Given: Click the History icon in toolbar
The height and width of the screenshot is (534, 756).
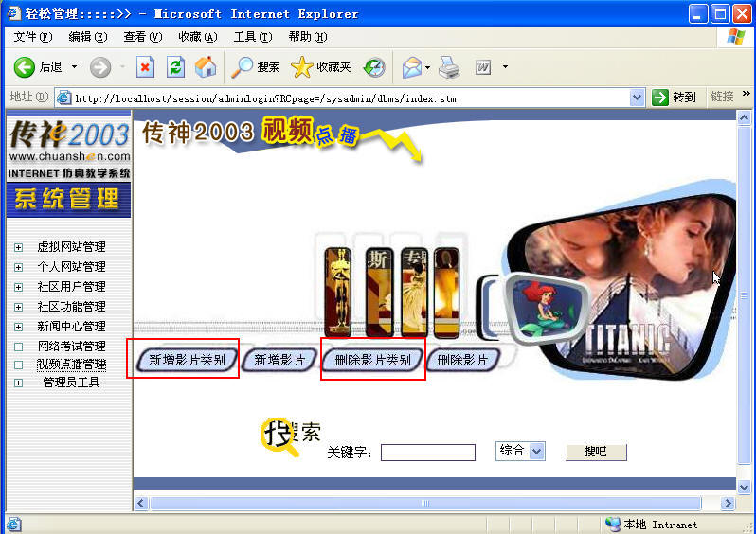Looking at the screenshot, I should coord(375,67).
